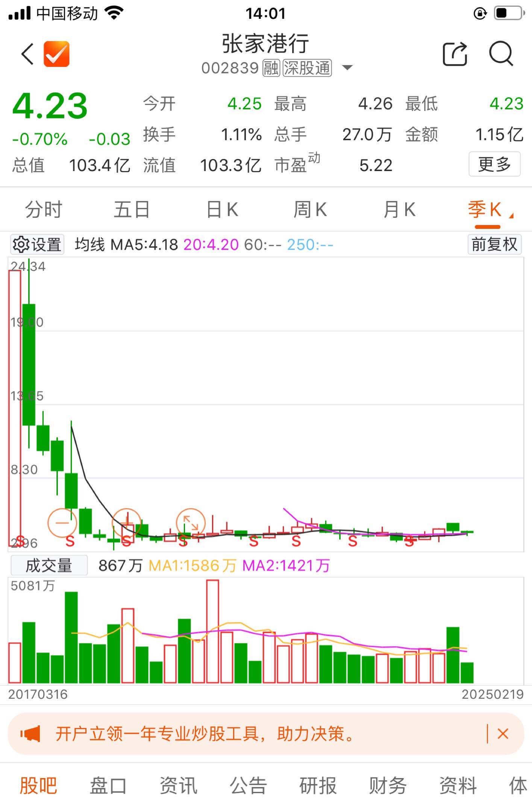Tap the stock code 002839

[x=230, y=68]
